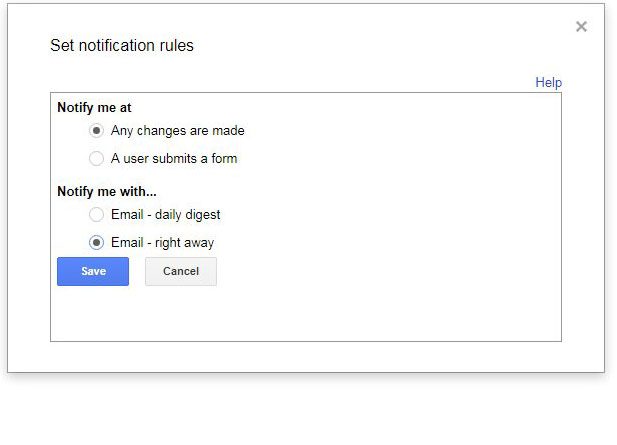Enable the 'Email - daily digest' radio option
This screenshot has height=445, width=617.
click(x=96, y=215)
